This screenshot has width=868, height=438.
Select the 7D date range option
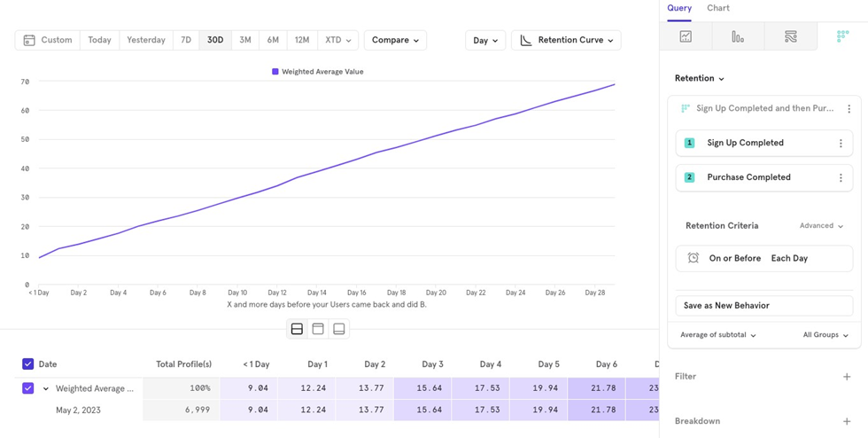pos(186,40)
